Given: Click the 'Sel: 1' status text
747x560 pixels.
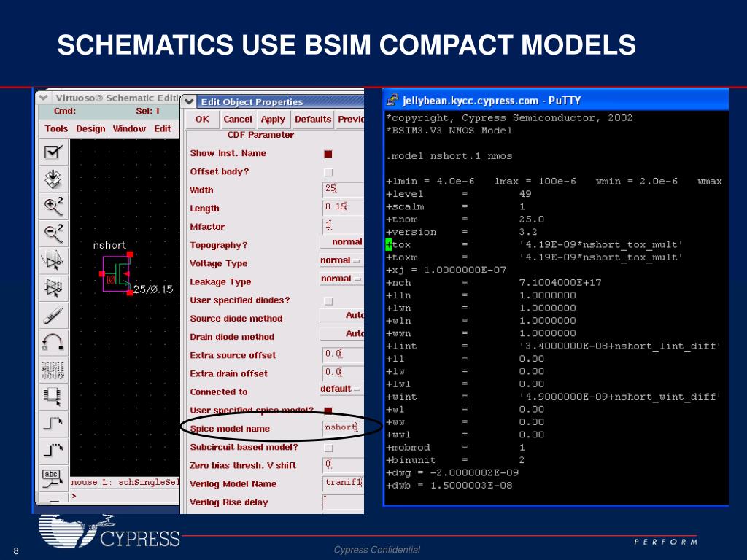Looking at the screenshot, I should [147, 112].
